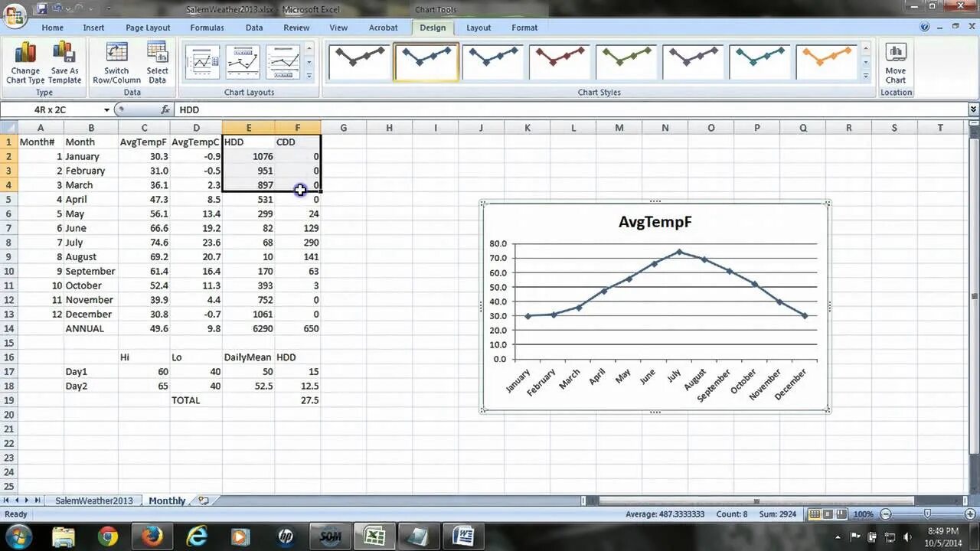The height and width of the screenshot is (551, 980).
Task: Click the horizontal scrollbar
Action: pos(756,501)
